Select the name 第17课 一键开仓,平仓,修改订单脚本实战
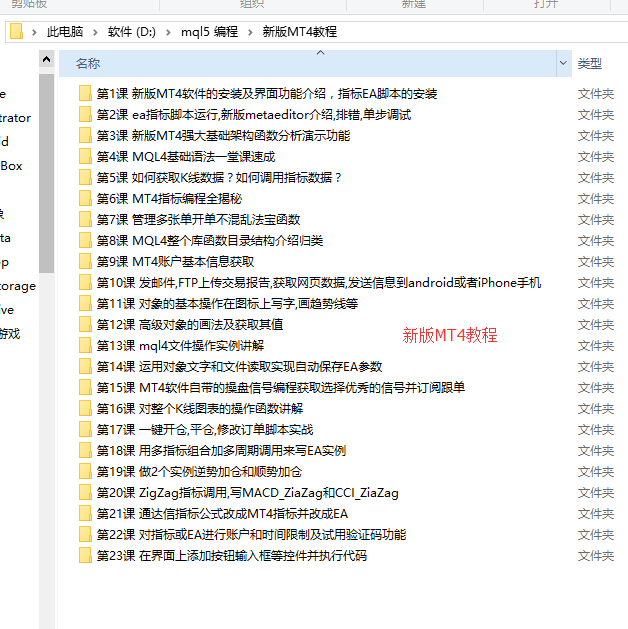The image size is (628, 629). point(205,430)
